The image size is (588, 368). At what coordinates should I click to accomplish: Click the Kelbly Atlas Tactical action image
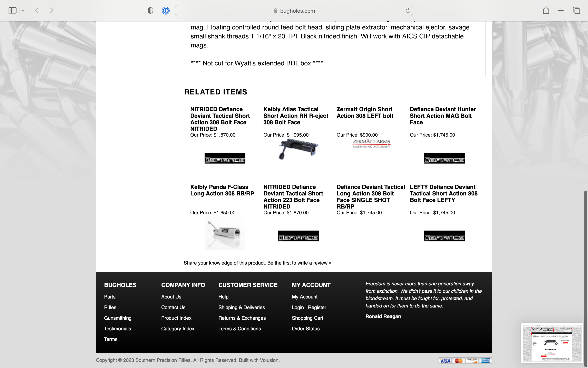(298, 149)
